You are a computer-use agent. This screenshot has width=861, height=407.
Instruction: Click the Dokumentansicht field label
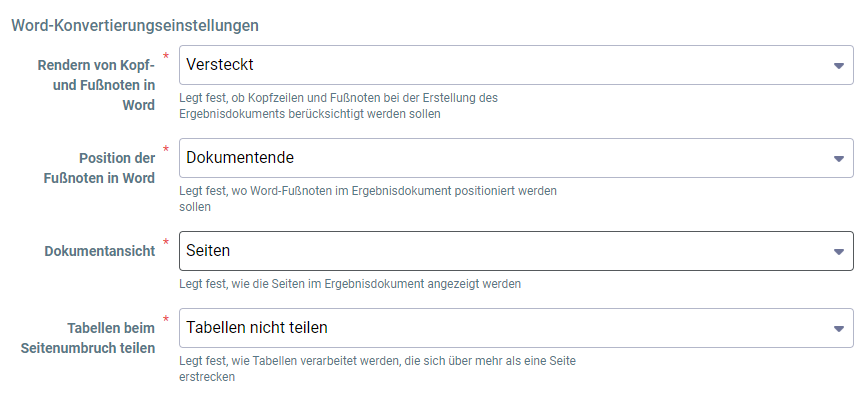coord(100,251)
